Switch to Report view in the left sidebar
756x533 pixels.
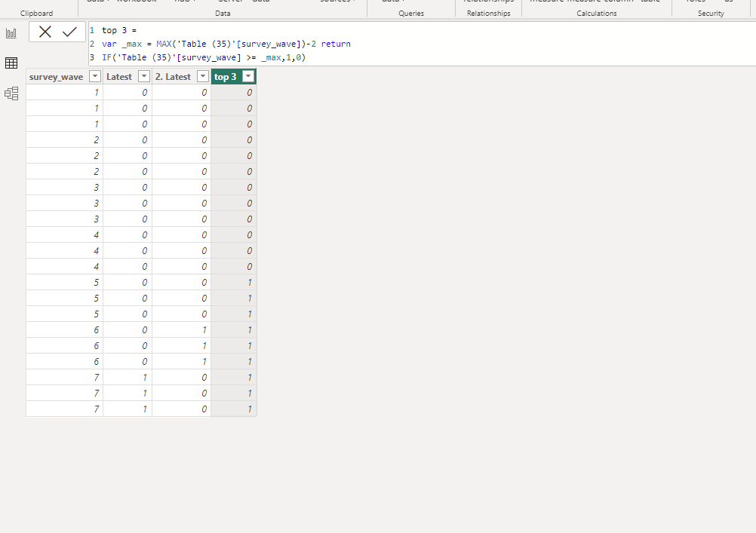11,33
